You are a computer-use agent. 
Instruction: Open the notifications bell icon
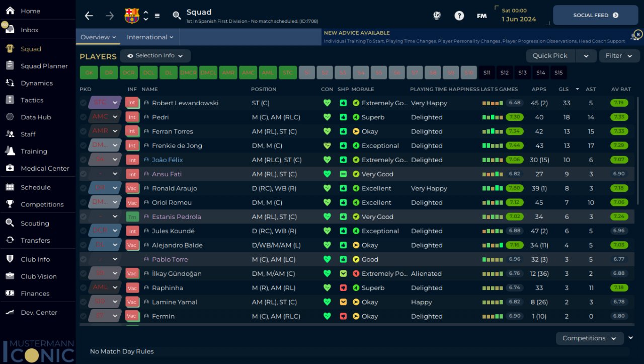[x=635, y=37]
